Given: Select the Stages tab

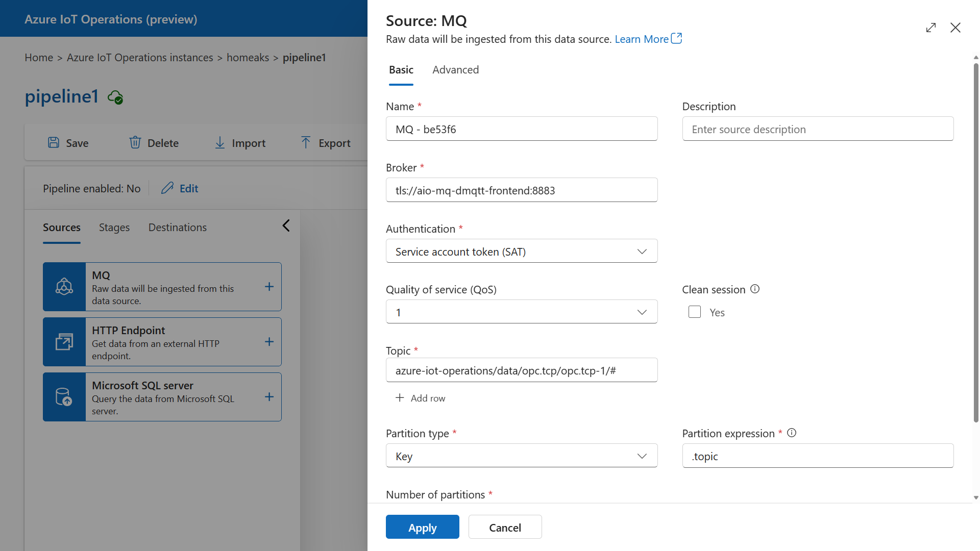Looking at the screenshot, I should 114,228.
